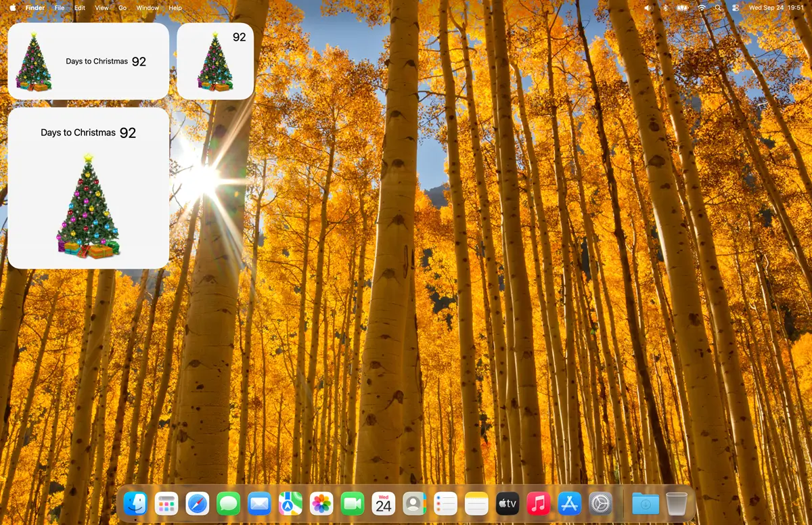Open Spotlight search in the menu bar
The width and height of the screenshot is (812, 525).
[717, 7]
